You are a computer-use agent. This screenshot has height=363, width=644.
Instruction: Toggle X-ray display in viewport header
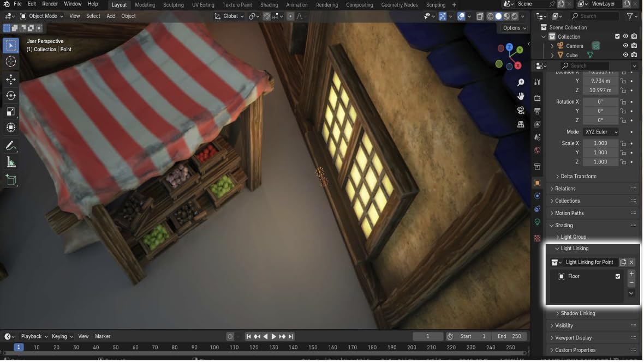(x=481, y=16)
